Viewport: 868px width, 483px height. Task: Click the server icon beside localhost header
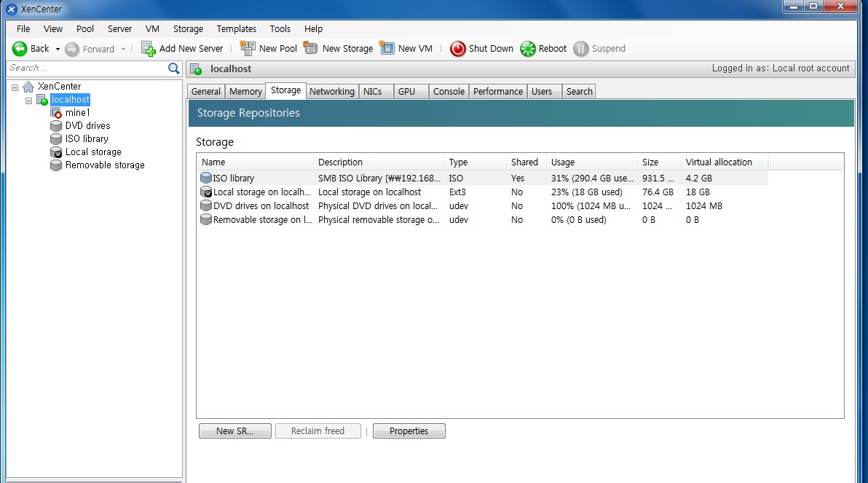(196, 69)
